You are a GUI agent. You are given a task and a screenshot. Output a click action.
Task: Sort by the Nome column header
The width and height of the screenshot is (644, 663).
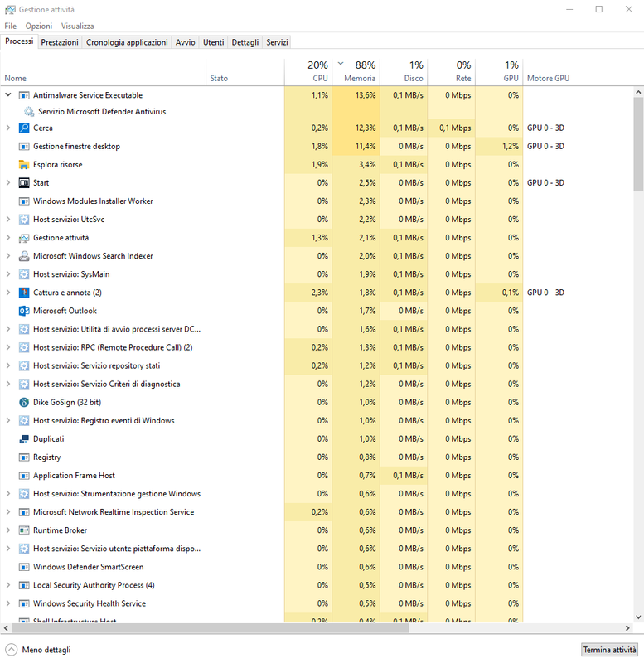(103, 71)
